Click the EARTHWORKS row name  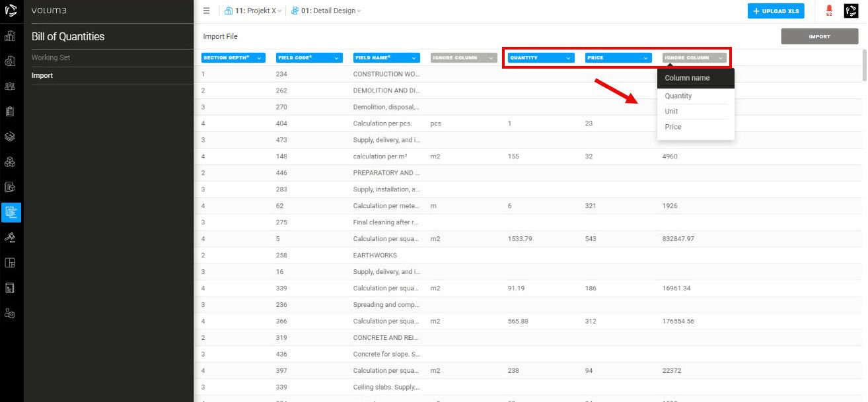click(375, 255)
